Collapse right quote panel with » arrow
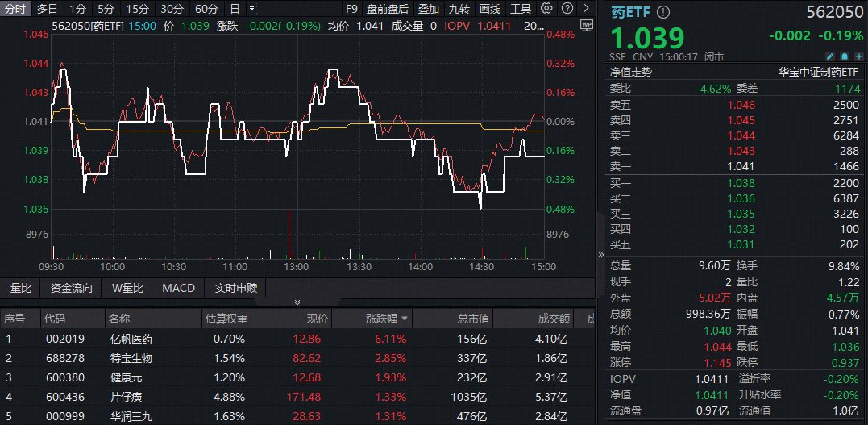Image resolution: width=868 pixels, height=425 pixels. tap(600, 254)
